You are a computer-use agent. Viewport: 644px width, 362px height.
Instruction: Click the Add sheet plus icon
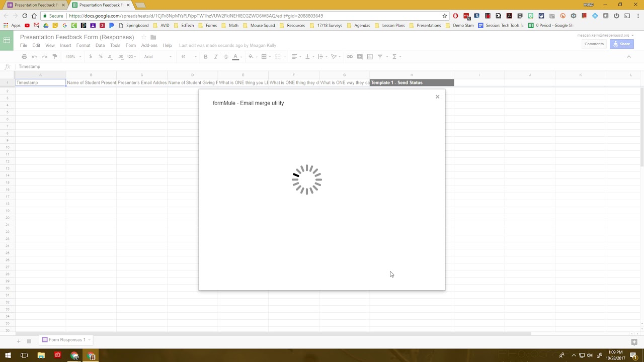click(x=19, y=341)
